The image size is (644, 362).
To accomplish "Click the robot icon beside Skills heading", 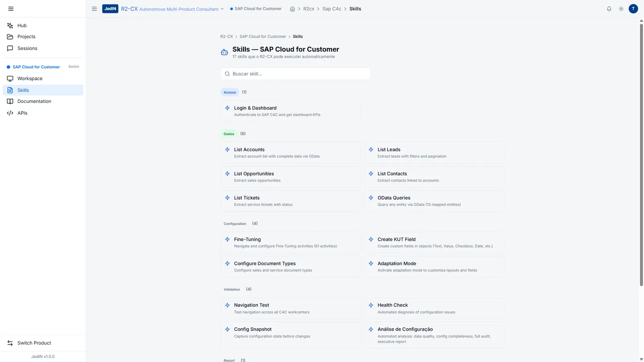I will 225,52.
